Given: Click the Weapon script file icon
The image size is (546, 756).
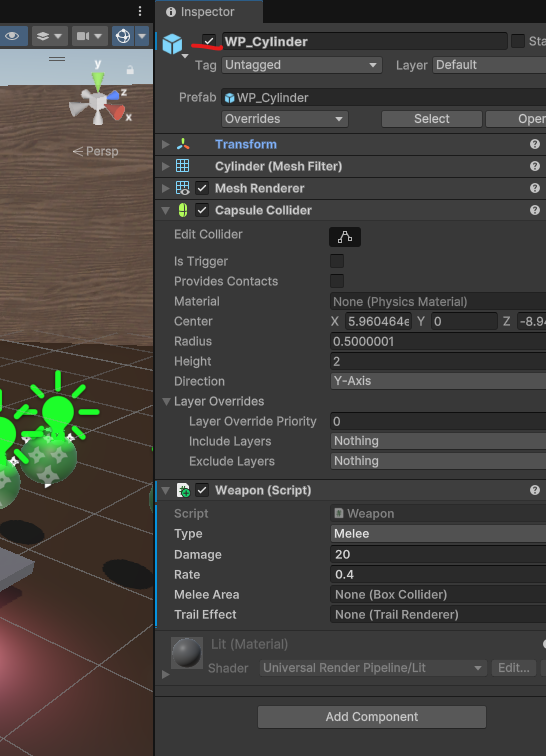Looking at the screenshot, I should pyautogui.click(x=183, y=491).
